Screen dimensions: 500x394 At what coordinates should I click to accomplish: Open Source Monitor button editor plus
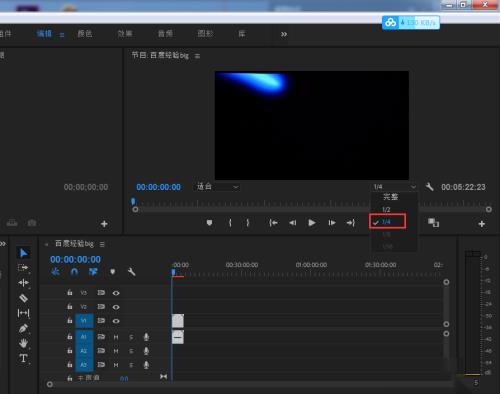pyautogui.click(x=104, y=224)
